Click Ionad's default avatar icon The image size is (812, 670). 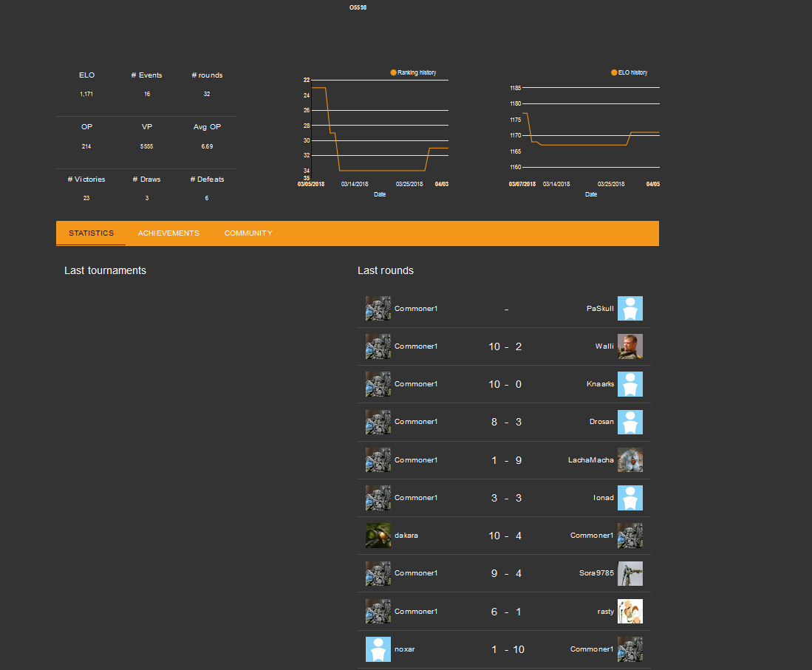[630, 498]
